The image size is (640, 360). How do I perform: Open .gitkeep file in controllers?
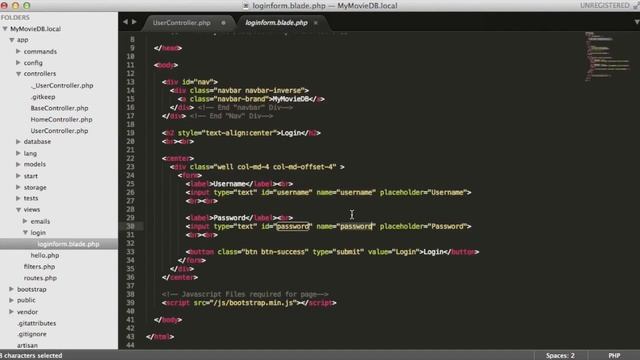43,97
